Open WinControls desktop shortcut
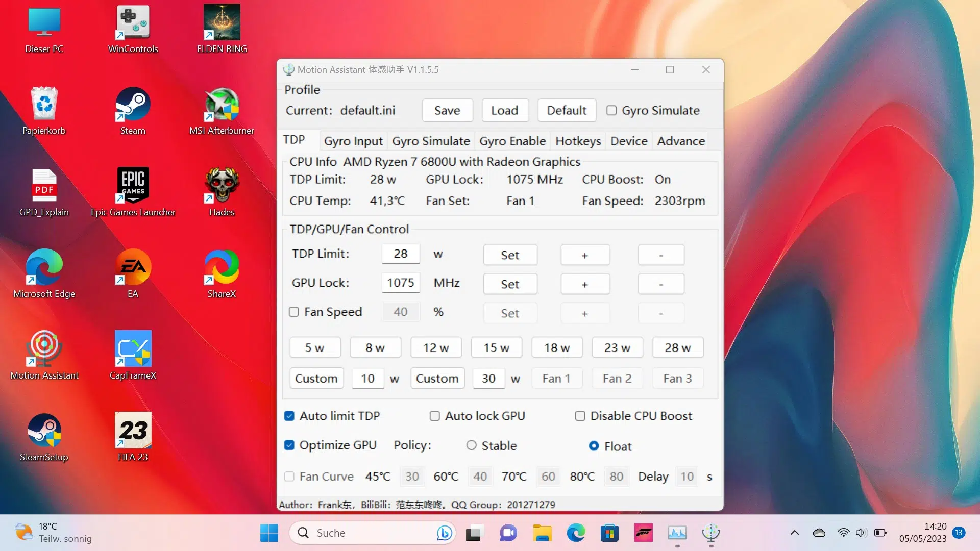980x551 pixels. coord(133,30)
